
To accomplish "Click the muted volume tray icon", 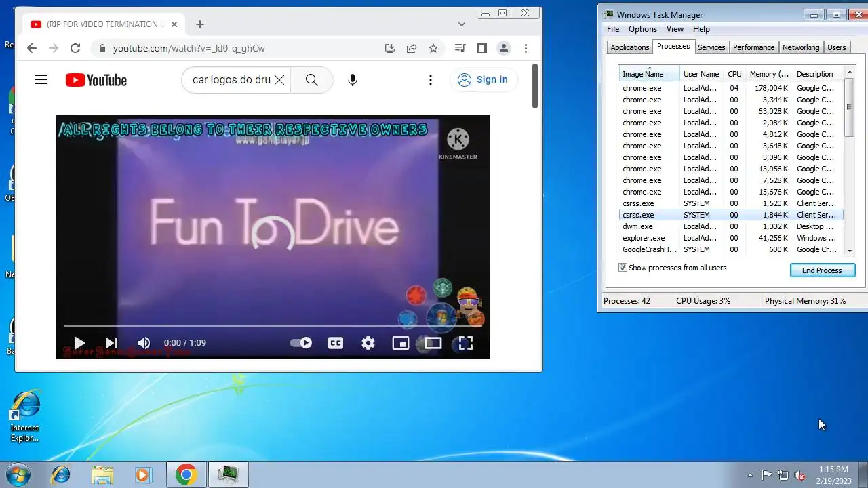I will 800,475.
